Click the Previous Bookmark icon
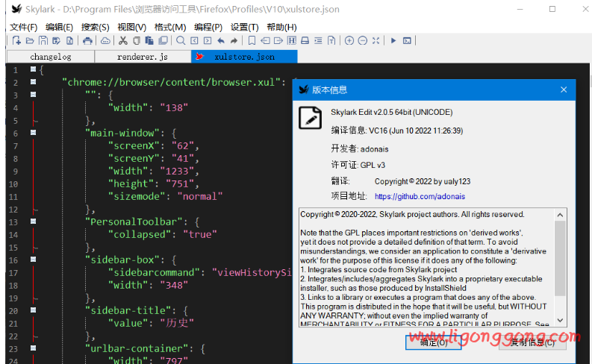The image size is (592, 364). [265, 41]
